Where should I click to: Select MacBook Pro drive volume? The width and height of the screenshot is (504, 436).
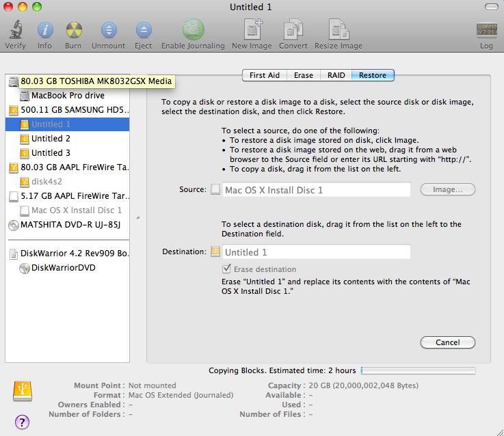click(x=68, y=96)
